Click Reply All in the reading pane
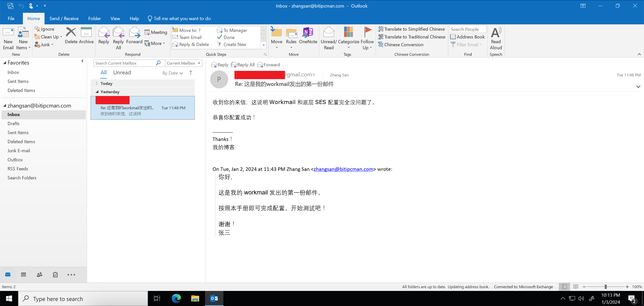644x306 pixels. pos(243,65)
